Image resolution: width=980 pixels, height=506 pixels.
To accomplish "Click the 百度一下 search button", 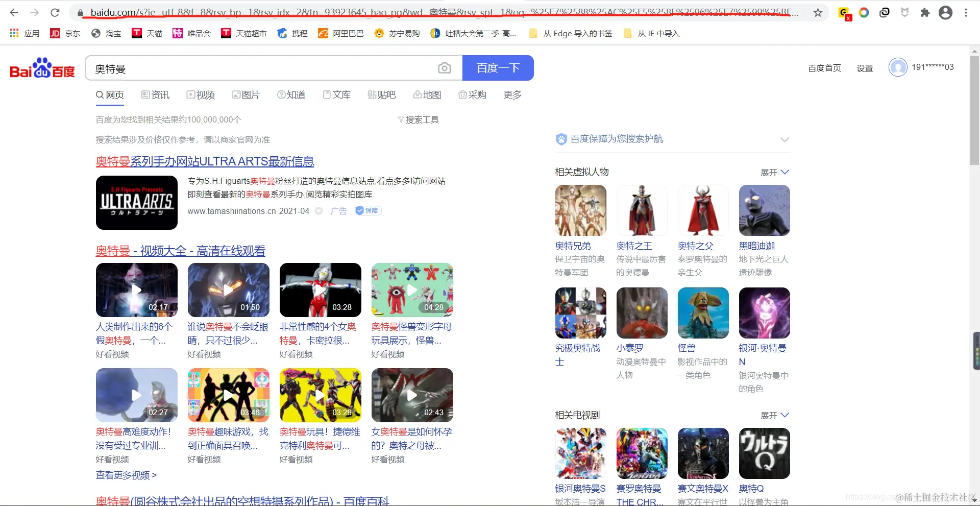I will click(x=498, y=68).
